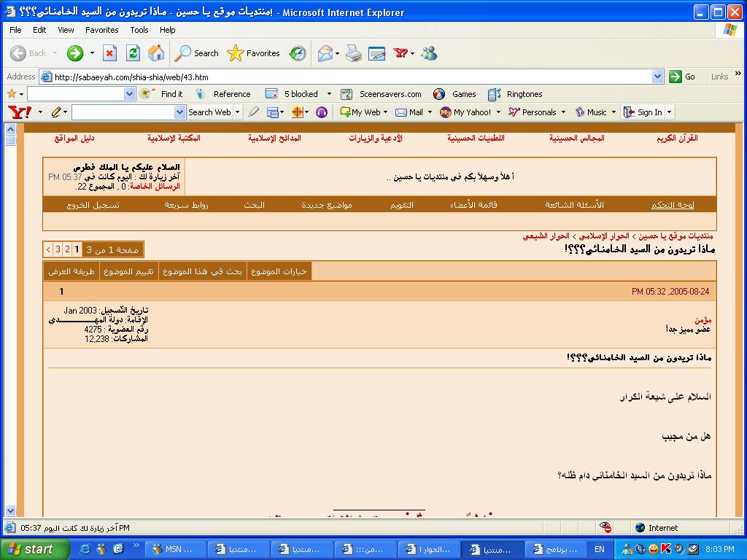Click the 5 blocked popup button

click(x=292, y=94)
